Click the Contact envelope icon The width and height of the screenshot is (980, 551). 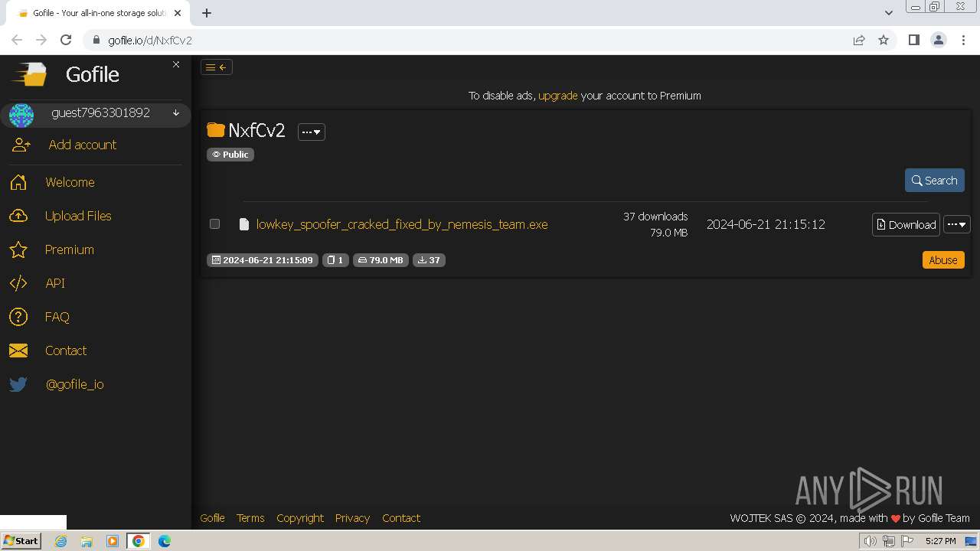pyautogui.click(x=18, y=350)
